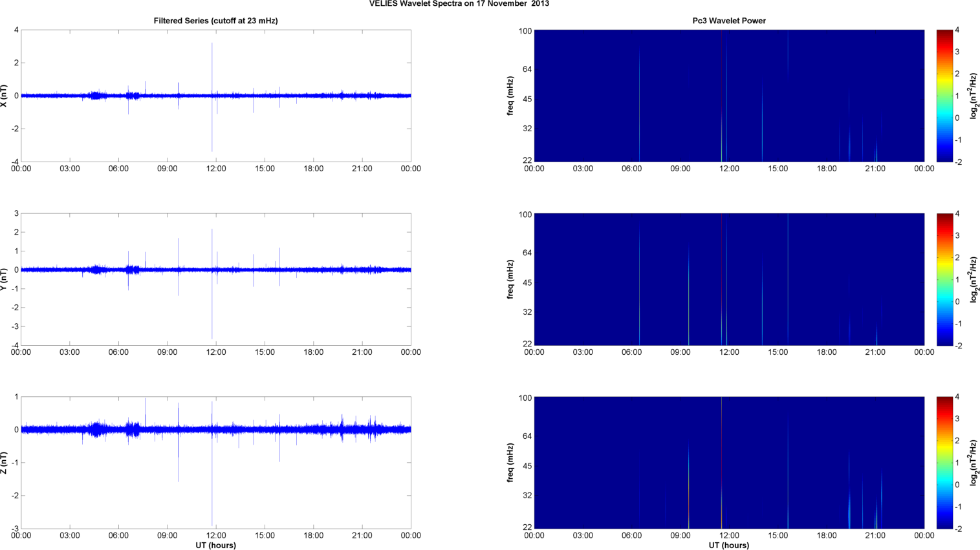Screen dimensions: 980x550
Task: Click the "21:00" tick under the bottom wavelet plot
Action: tap(876, 535)
